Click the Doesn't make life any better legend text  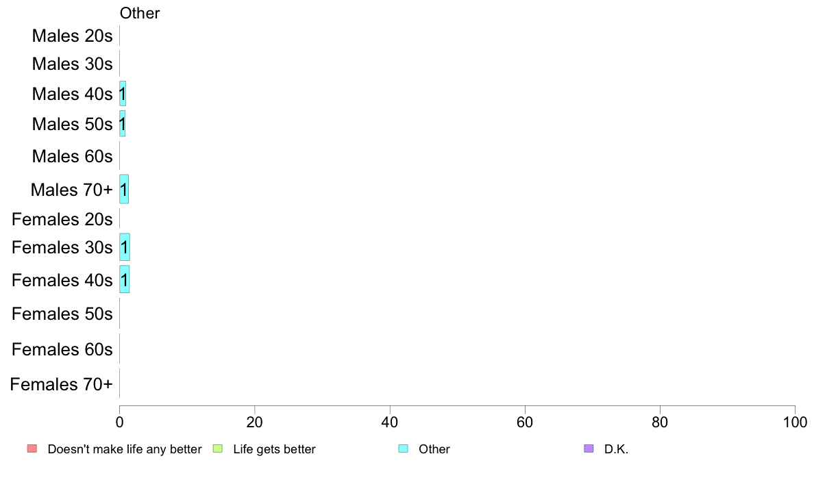click(125, 449)
